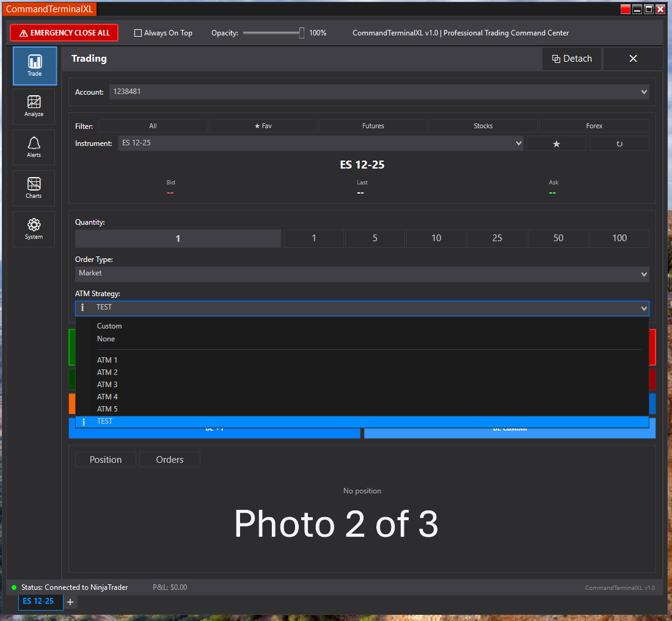This screenshot has height=621, width=672.
Task: Select the Forex filter toggle
Action: coord(594,126)
